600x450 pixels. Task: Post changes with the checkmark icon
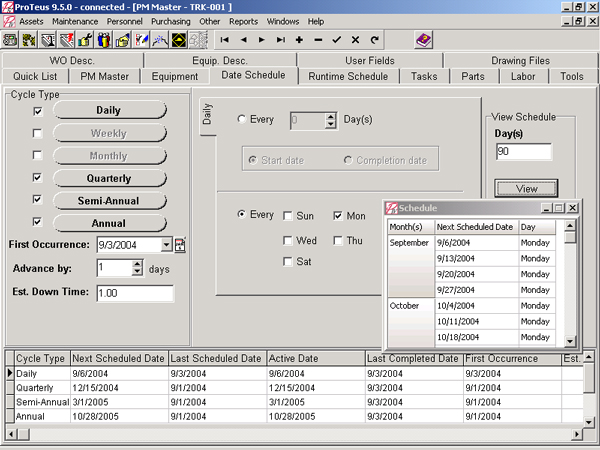337,40
